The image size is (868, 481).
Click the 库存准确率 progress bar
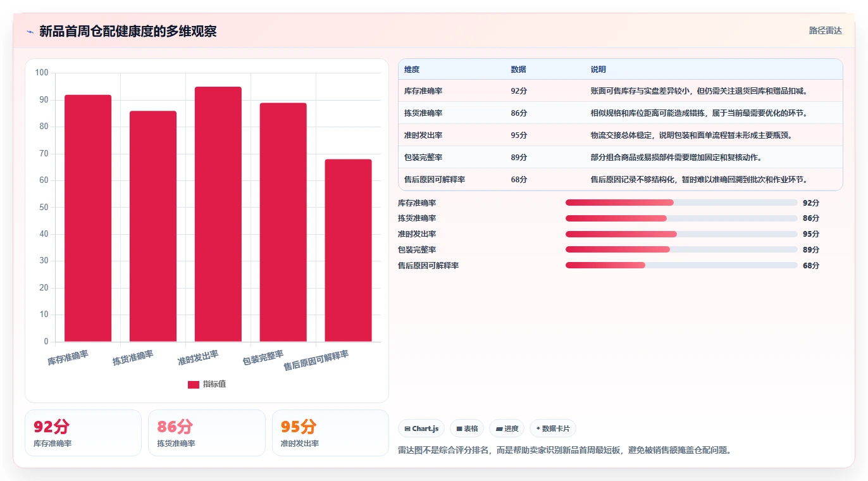681,203
